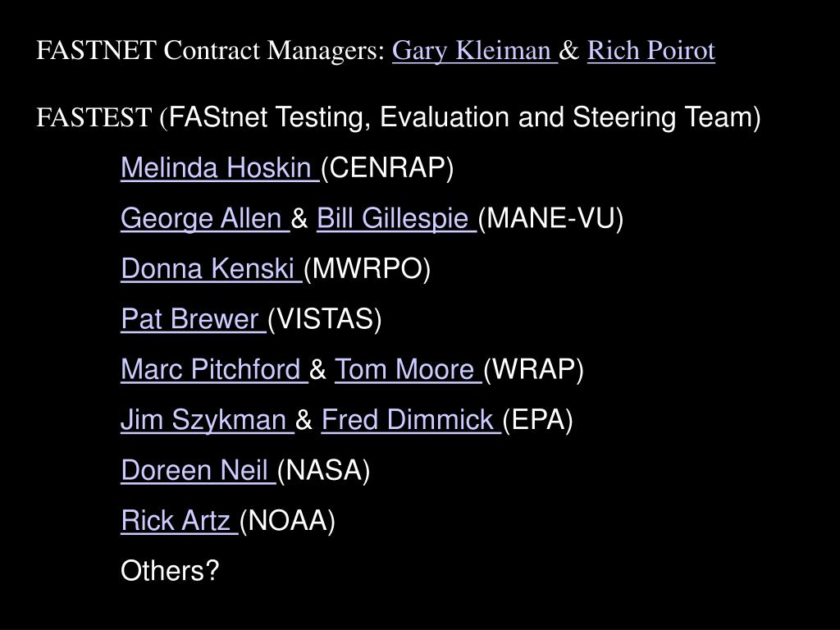840x630 pixels.
Task: Open the Donna Kenski hyperlink
Action: pyautogui.click(x=212, y=268)
